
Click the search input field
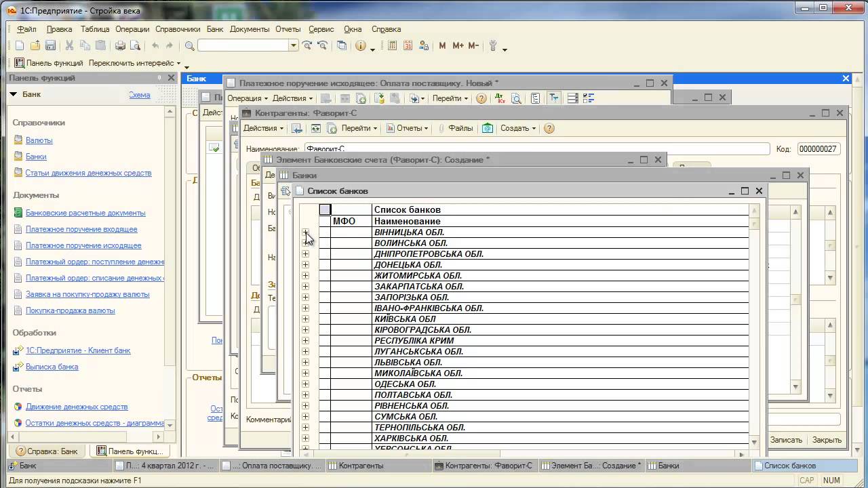point(243,45)
